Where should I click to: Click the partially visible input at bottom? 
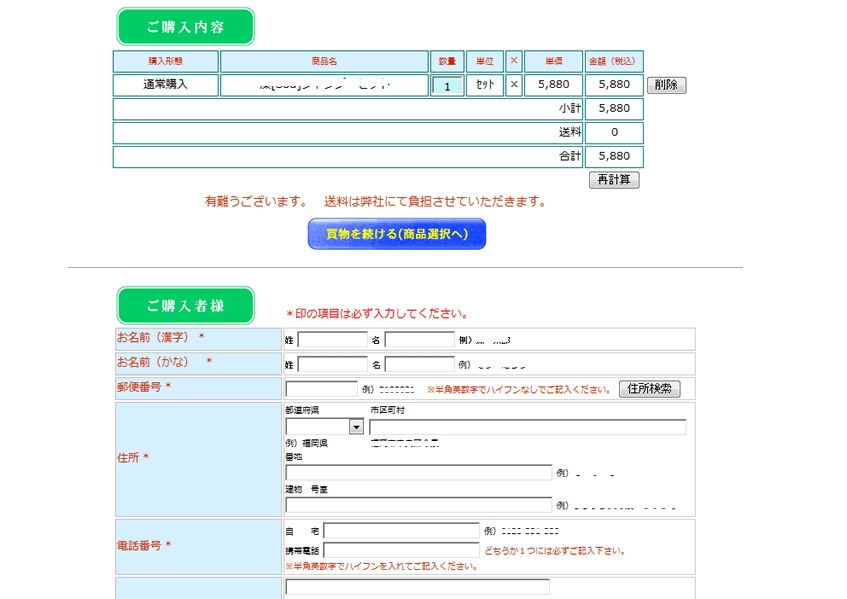[x=418, y=587]
